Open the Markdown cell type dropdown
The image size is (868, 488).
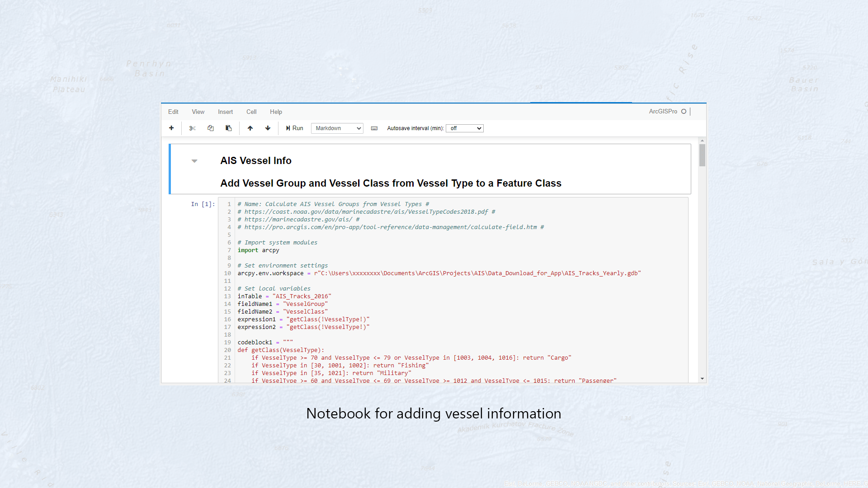pos(337,128)
